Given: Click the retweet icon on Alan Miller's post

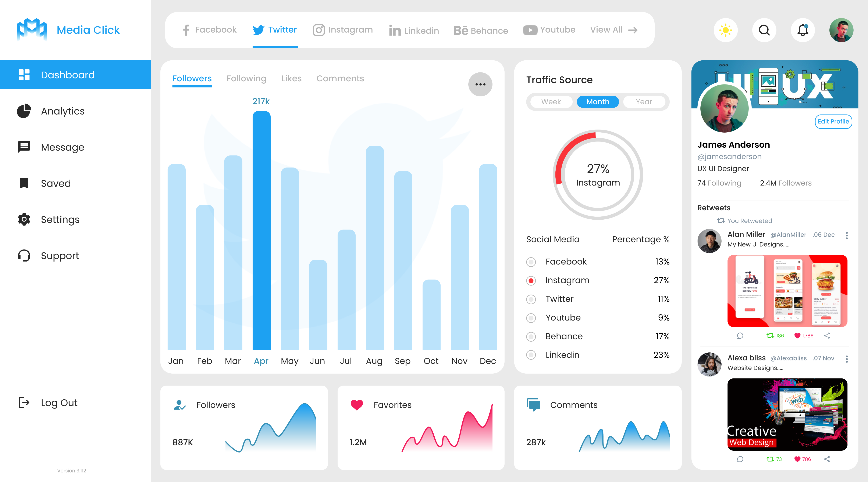Looking at the screenshot, I should coord(770,335).
